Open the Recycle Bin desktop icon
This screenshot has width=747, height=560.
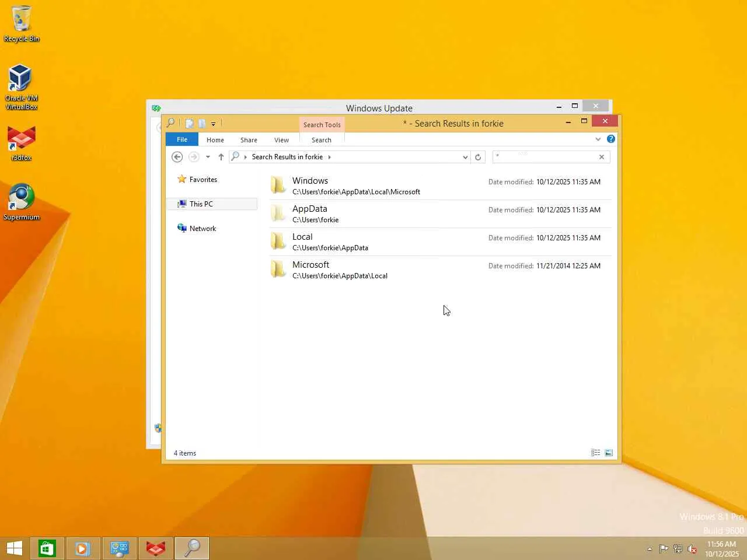(x=22, y=24)
